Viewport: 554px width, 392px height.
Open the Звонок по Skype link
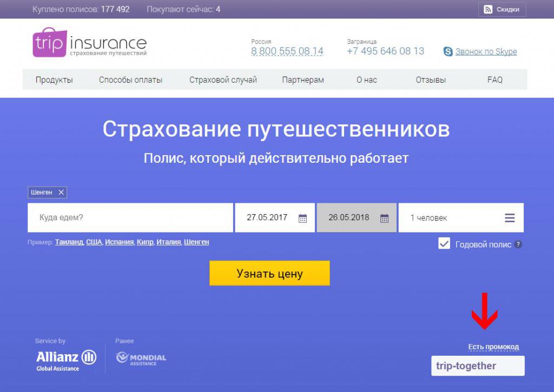(486, 51)
